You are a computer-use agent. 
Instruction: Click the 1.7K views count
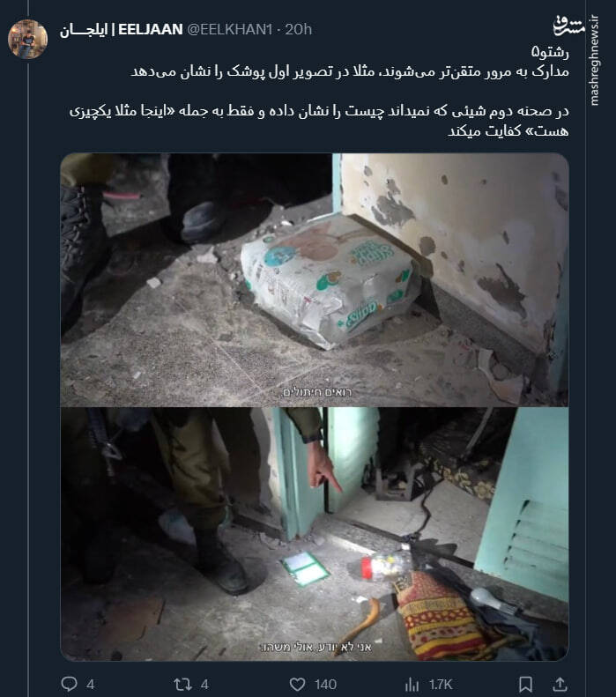(x=441, y=685)
